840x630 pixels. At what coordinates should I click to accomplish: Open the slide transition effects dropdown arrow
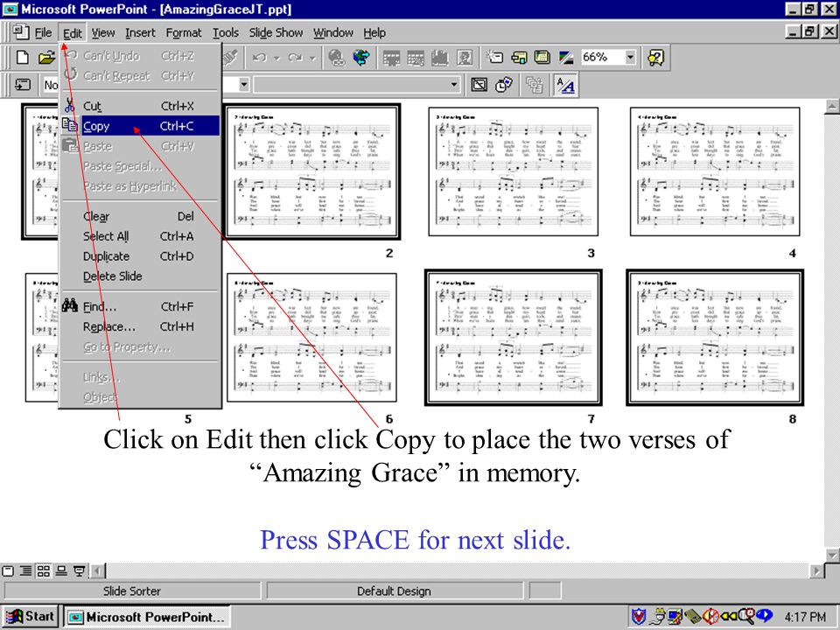pos(244,85)
